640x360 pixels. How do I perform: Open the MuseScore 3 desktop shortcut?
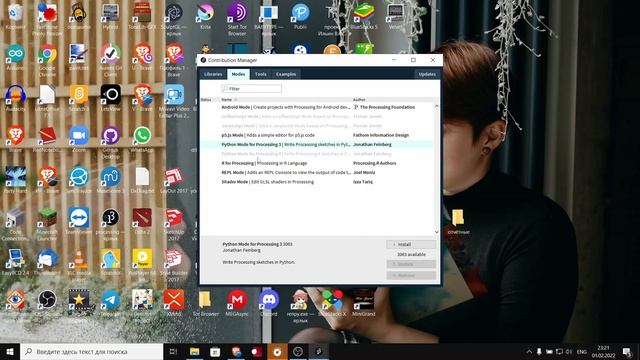[x=111, y=180]
